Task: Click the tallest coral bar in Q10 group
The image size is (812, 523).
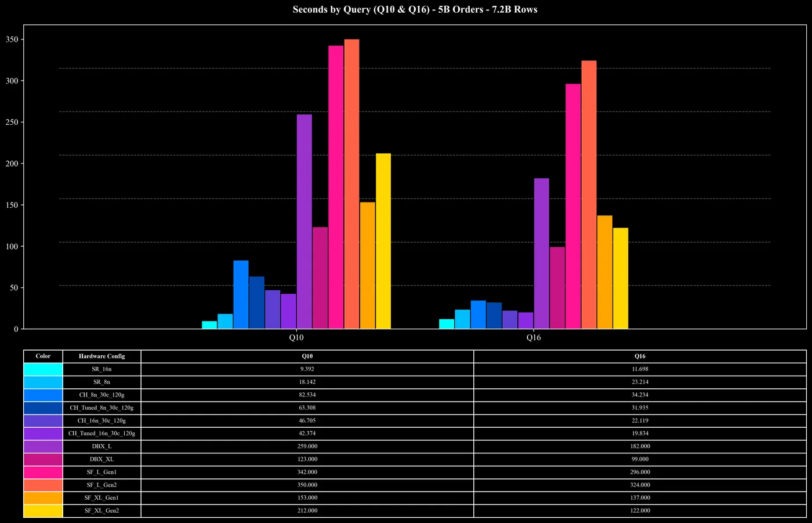Action: pos(351,184)
